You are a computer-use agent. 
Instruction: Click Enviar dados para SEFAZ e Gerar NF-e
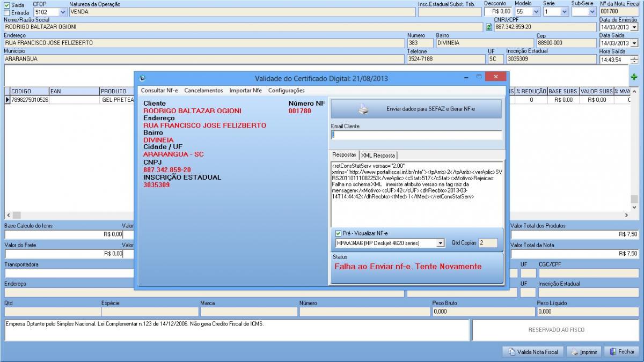[x=416, y=109]
